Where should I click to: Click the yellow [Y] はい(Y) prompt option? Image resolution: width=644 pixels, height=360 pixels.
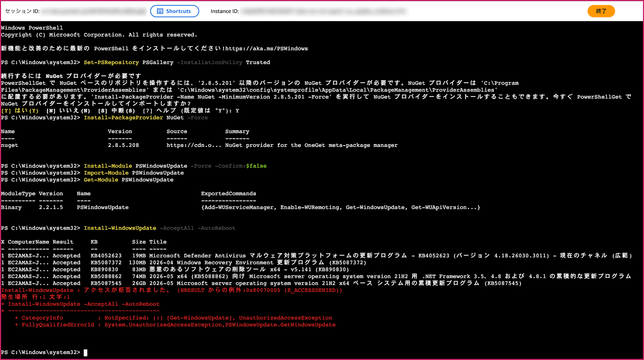click(20, 111)
